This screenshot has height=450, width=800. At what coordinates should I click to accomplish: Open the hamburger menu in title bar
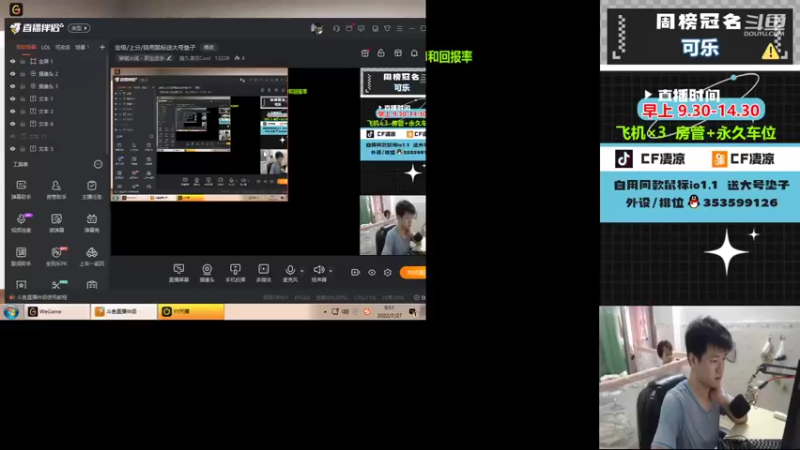(x=399, y=29)
